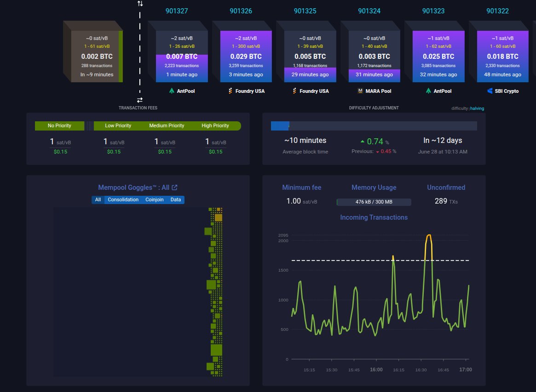Toggle the Coinjoin goggles filter
Image resolution: width=536 pixels, height=392 pixels.
155,200
